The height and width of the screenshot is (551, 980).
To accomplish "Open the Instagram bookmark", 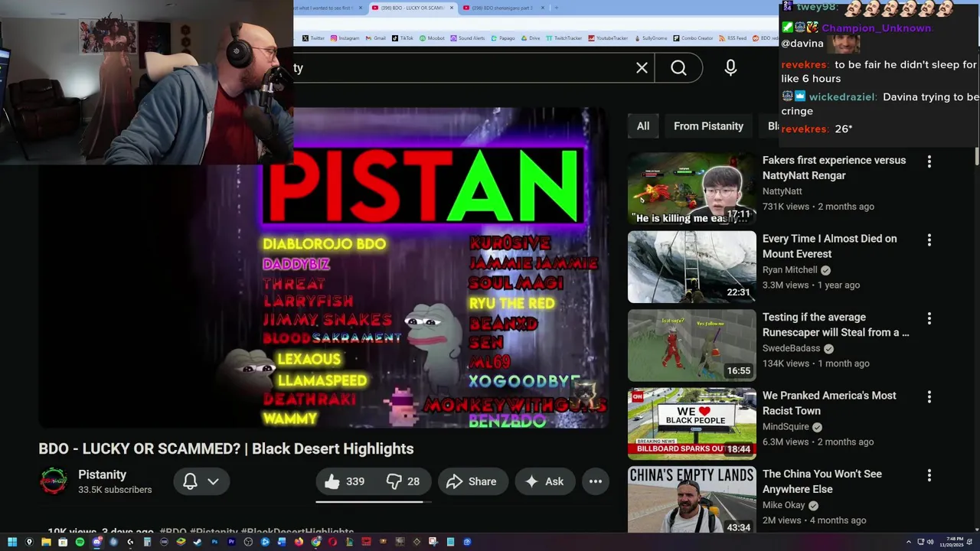I will click(345, 37).
